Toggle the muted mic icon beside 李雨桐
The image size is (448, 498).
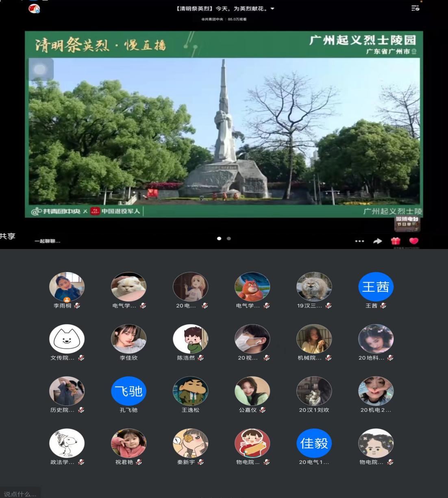tap(77, 306)
